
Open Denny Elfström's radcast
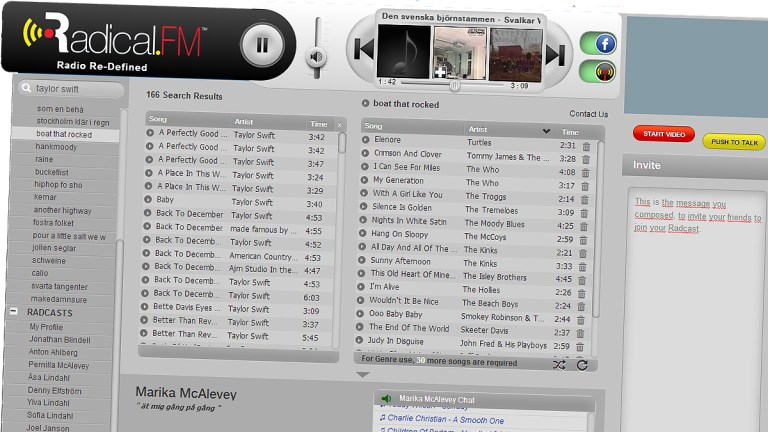[x=54, y=390]
